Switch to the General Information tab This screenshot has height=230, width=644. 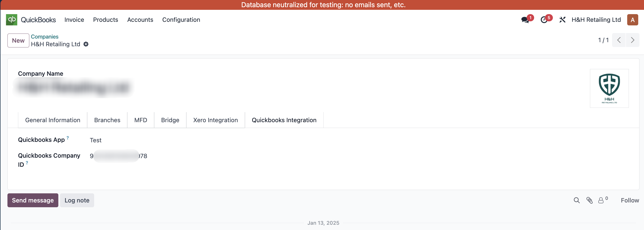point(53,120)
